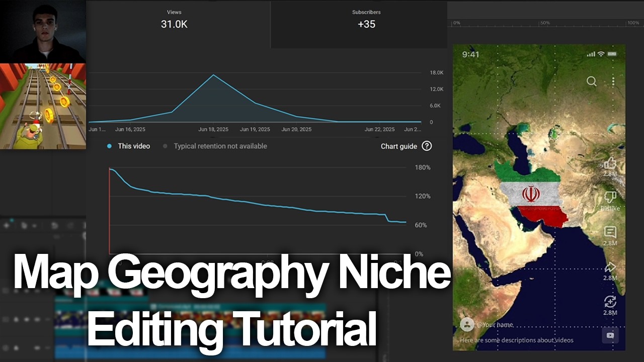Viewport: 644px width, 362px height.
Task: Click the 9:41 clock in phone status bar
Action: point(471,54)
